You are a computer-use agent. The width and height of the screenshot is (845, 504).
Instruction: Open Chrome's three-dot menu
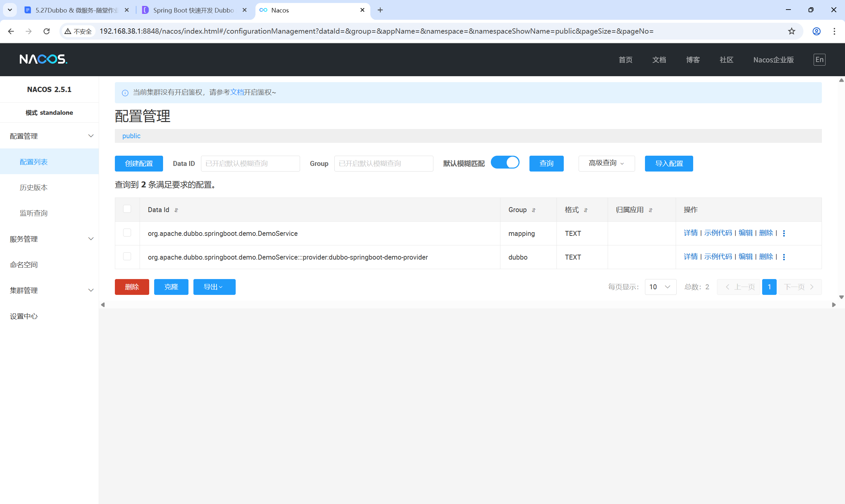pos(834,31)
